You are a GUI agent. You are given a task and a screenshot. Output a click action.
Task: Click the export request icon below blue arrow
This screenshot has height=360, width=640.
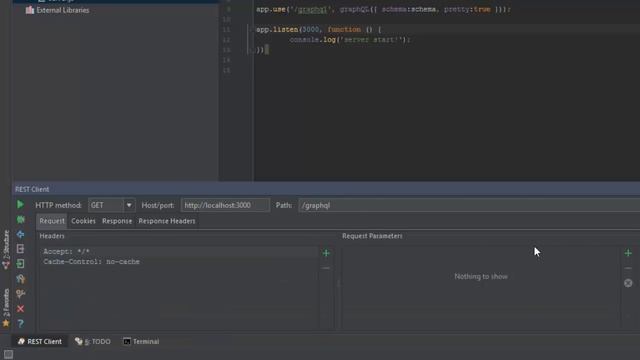click(20, 249)
